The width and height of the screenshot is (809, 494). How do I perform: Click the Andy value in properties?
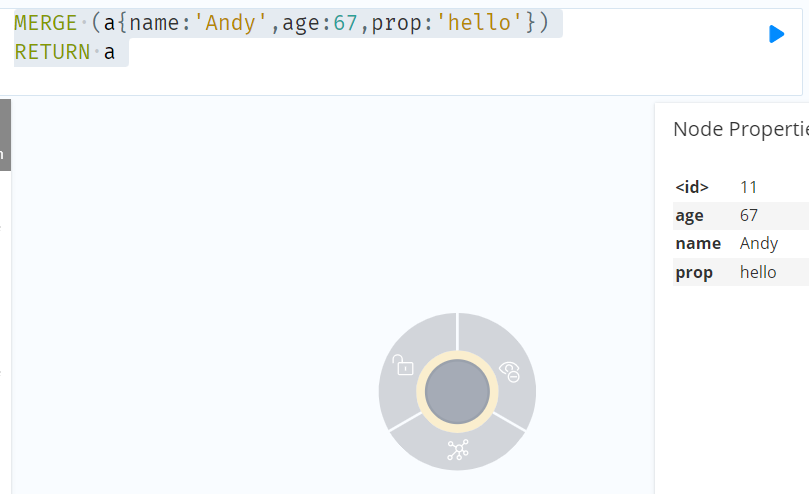tap(758, 243)
